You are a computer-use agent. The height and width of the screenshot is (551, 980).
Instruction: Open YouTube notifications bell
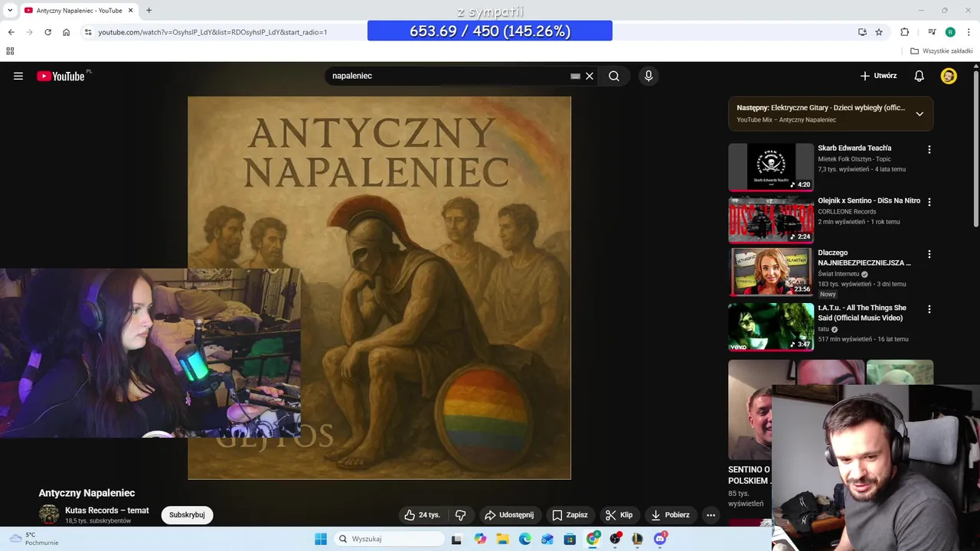click(919, 76)
